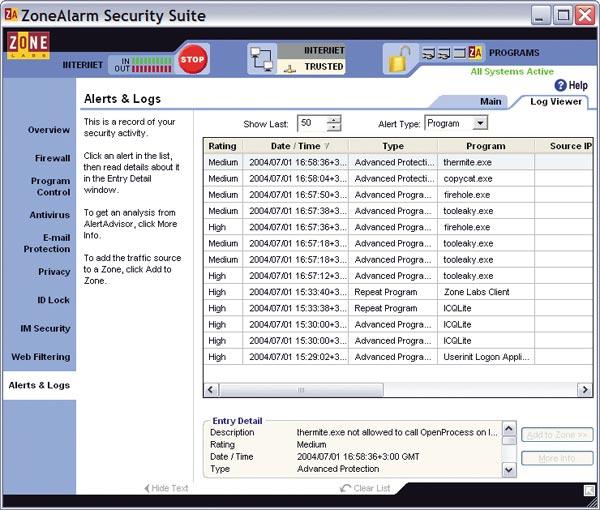Sort by Rating column header
The width and height of the screenshot is (600, 510).
click(x=222, y=146)
